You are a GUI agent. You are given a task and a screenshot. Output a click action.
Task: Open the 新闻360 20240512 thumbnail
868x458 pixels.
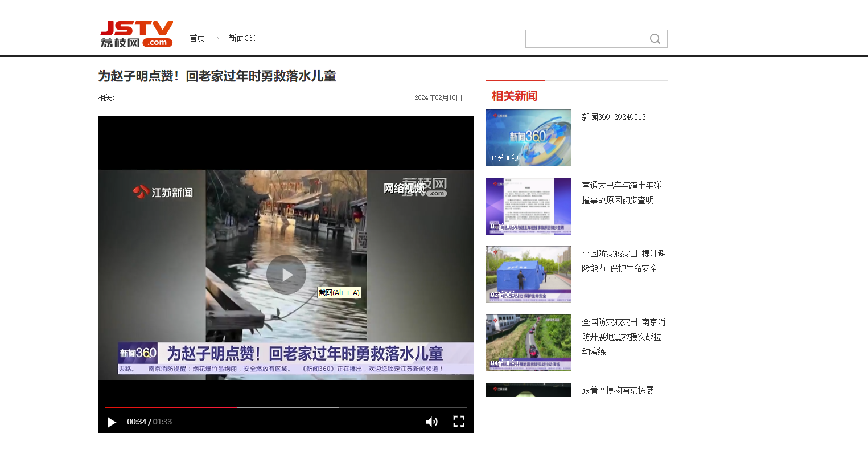tap(528, 138)
